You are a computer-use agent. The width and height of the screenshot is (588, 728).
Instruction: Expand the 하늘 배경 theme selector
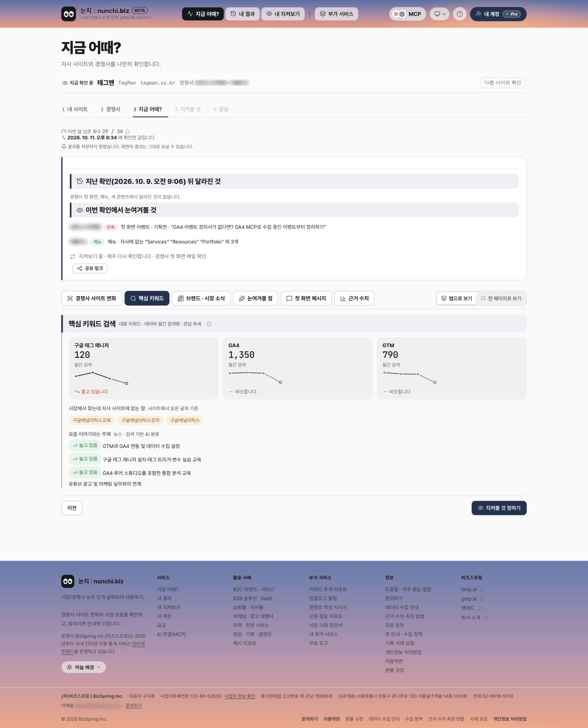pos(83,667)
